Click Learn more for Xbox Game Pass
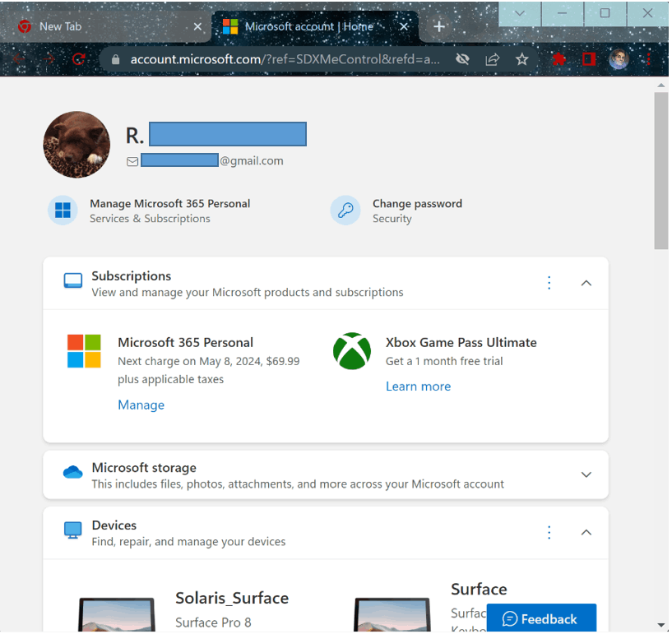 418,386
